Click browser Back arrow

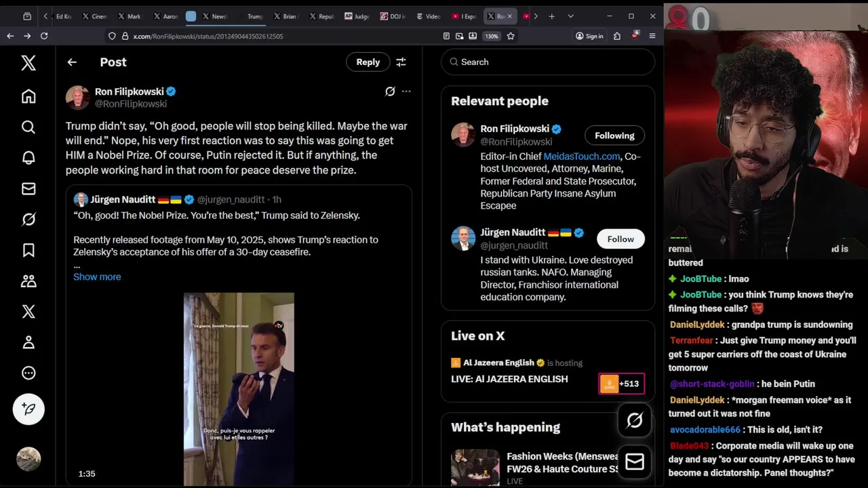click(10, 36)
